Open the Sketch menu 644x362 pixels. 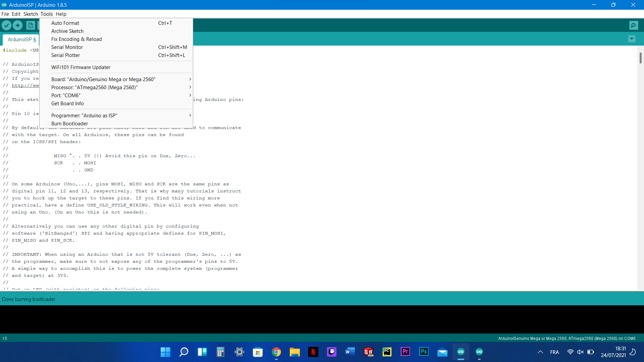coord(31,14)
